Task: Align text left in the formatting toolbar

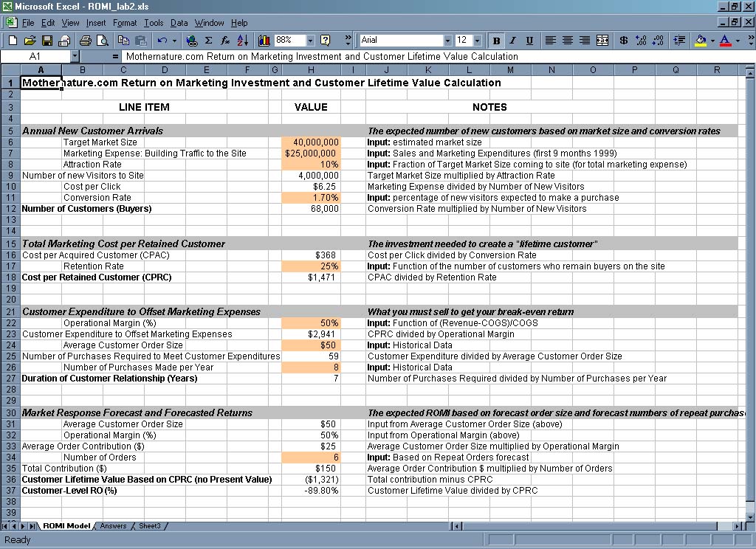Action: [x=550, y=41]
